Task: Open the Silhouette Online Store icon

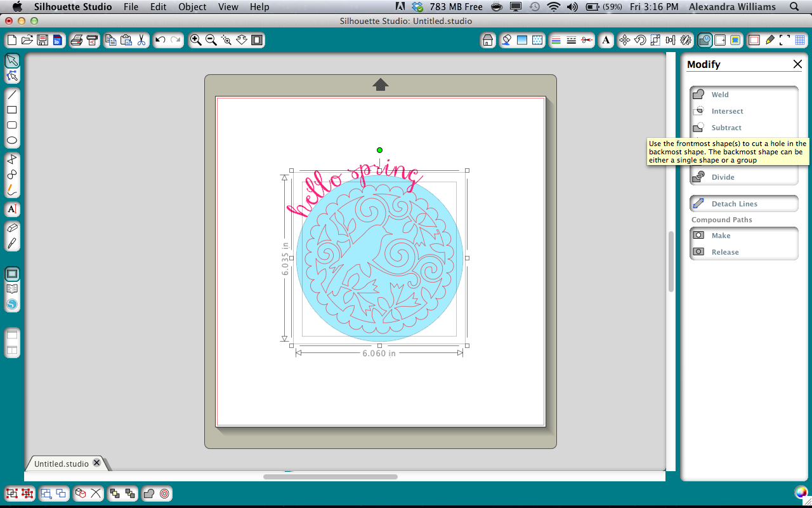Action: click(x=12, y=304)
